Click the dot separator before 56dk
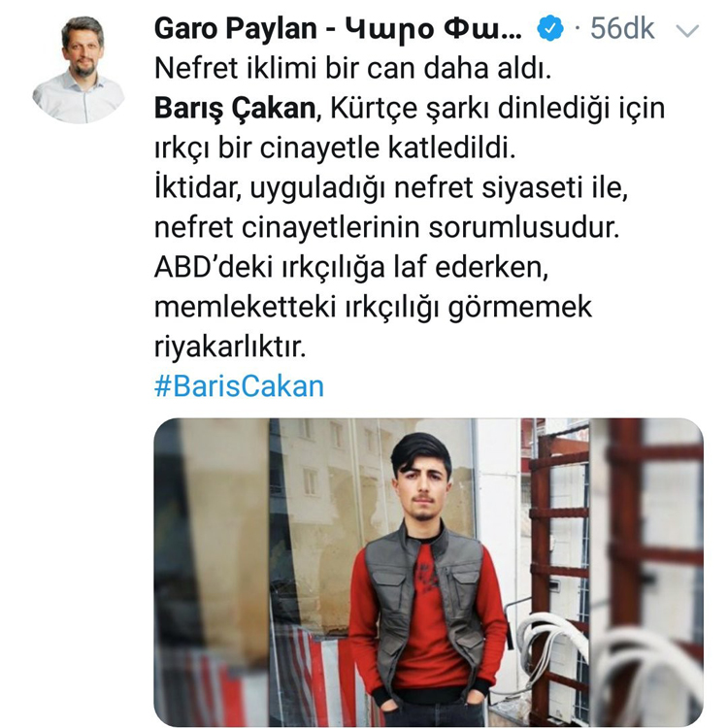 [578, 29]
